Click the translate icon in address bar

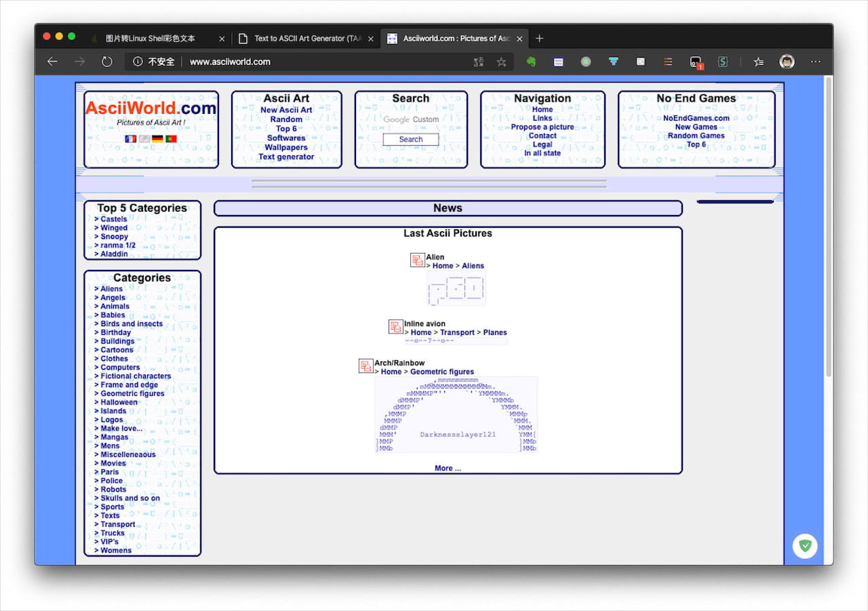(479, 62)
